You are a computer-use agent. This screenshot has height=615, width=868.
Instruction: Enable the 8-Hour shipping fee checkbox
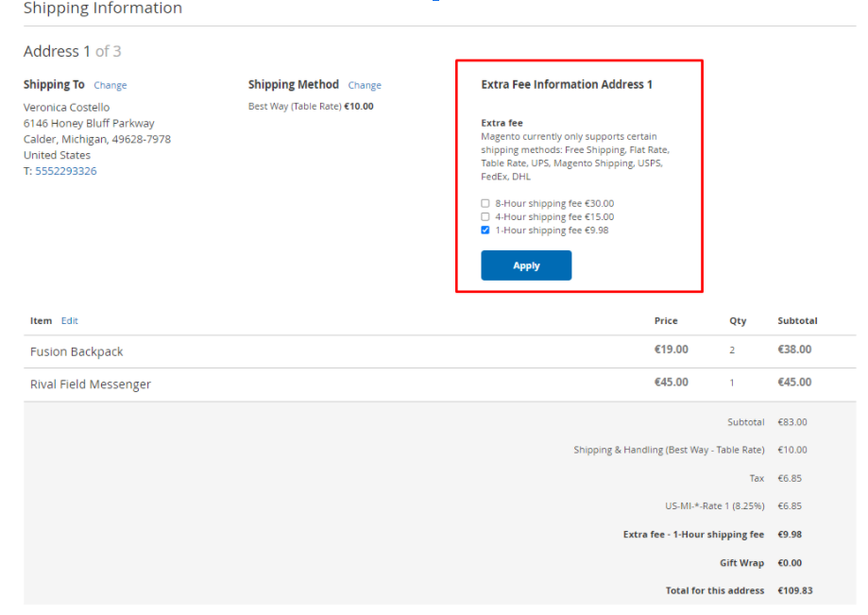click(x=485, y=203)
